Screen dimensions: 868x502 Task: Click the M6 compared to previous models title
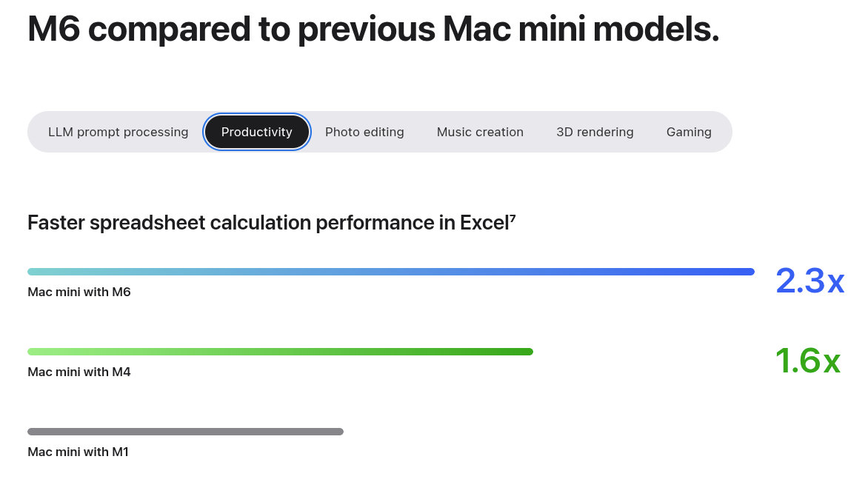pos(373,29)
